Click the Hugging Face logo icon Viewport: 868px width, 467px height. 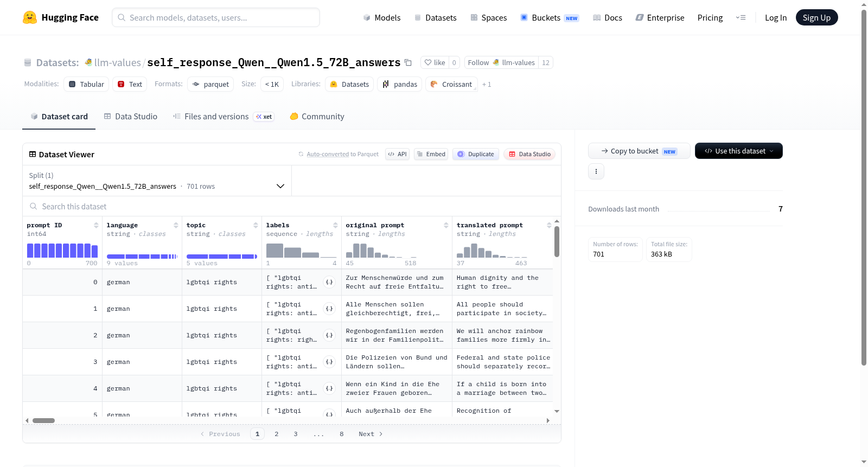coord(30,17)
